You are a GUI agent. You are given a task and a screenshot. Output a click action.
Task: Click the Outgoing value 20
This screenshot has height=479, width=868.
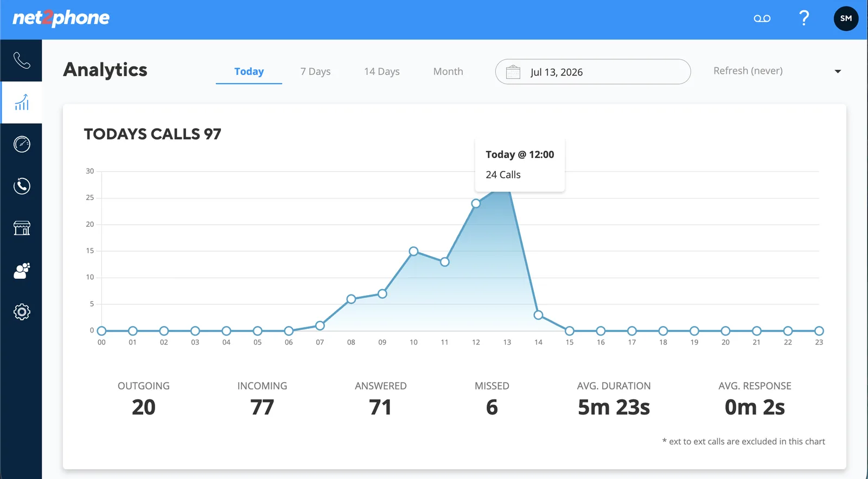(x=144, y=407)
